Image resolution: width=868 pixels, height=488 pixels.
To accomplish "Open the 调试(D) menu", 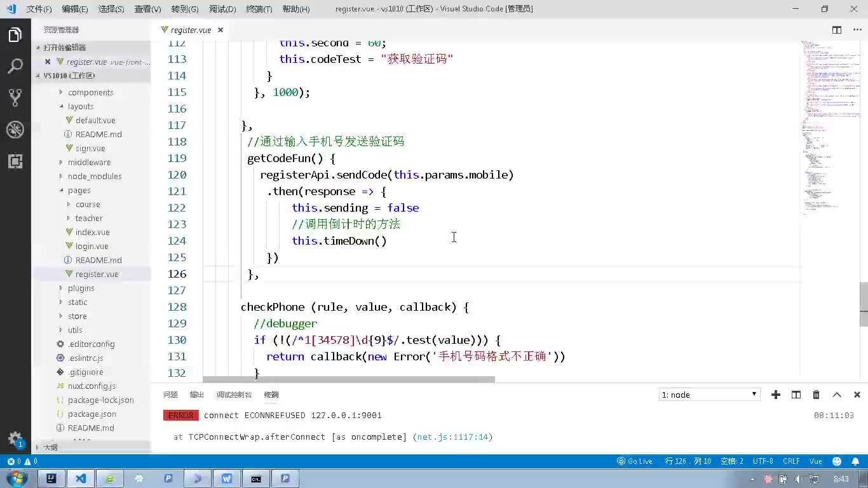I will click(222, 9).
